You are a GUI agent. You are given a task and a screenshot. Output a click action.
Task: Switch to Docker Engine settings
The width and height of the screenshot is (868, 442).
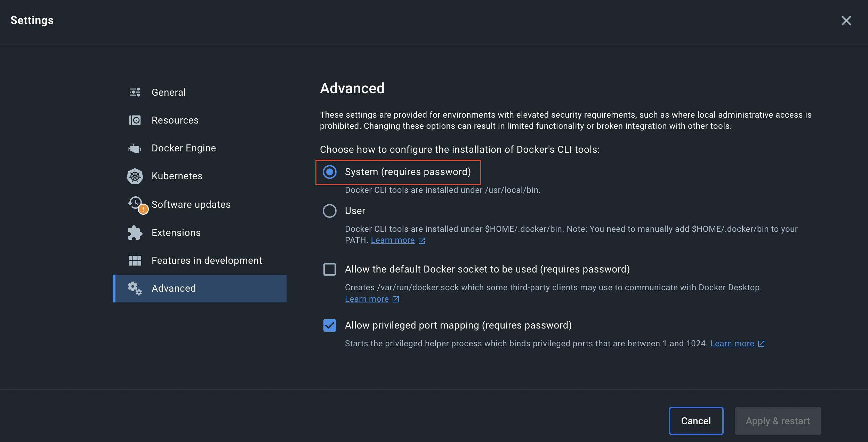point(200,148)
